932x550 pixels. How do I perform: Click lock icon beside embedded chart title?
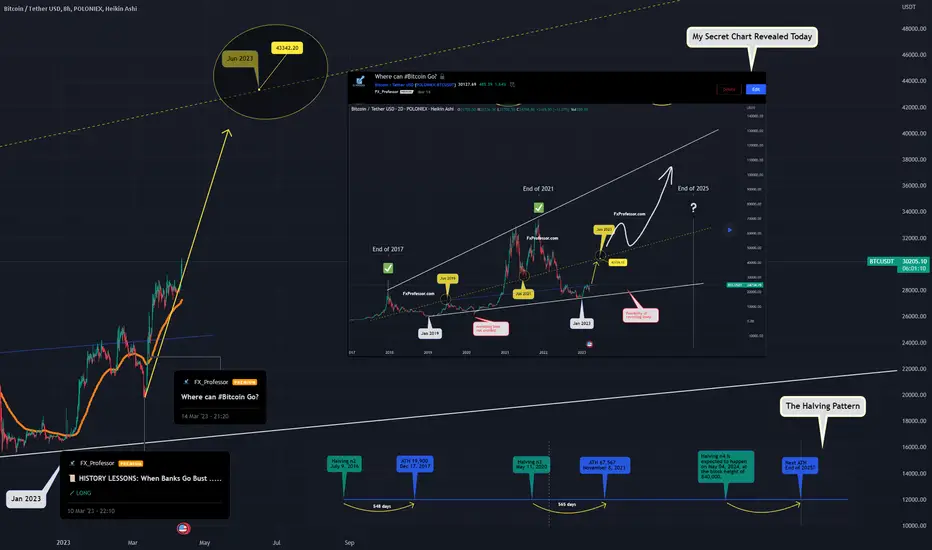[442, 76]
